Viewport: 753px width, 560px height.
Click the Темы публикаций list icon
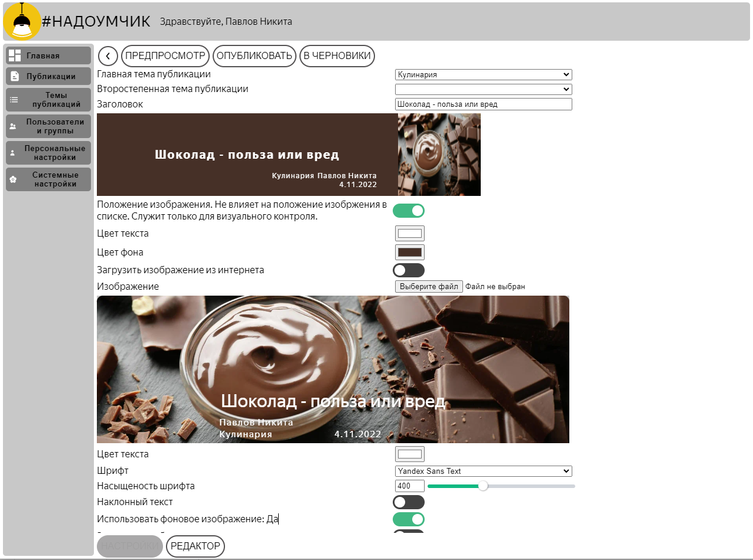click(x=14, y=100)
